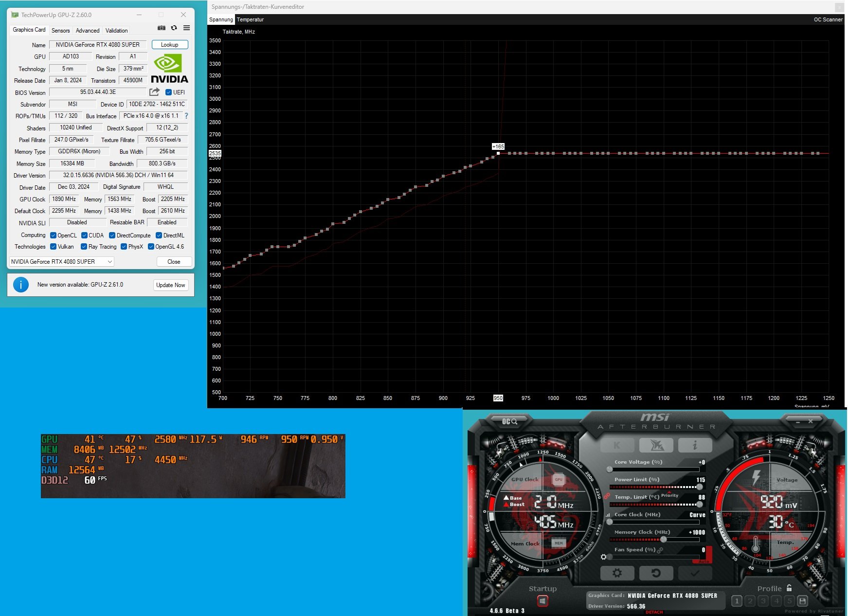Reset Afterburner settings with the circular arrow button
848x616 pixels.
(656, 573)
